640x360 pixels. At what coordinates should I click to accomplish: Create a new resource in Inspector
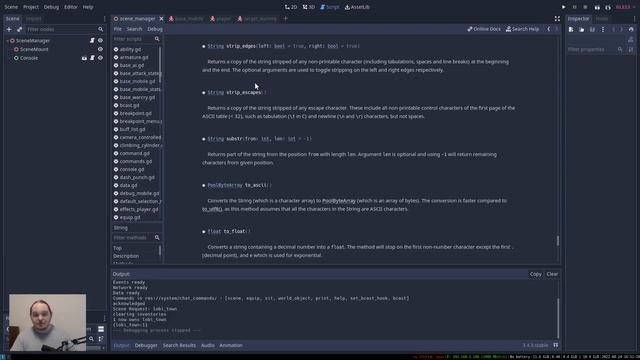pos(571,29)
